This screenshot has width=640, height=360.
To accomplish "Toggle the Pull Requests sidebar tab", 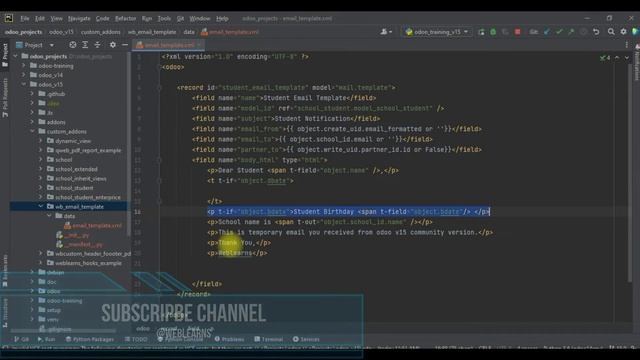I will [5, 98].
